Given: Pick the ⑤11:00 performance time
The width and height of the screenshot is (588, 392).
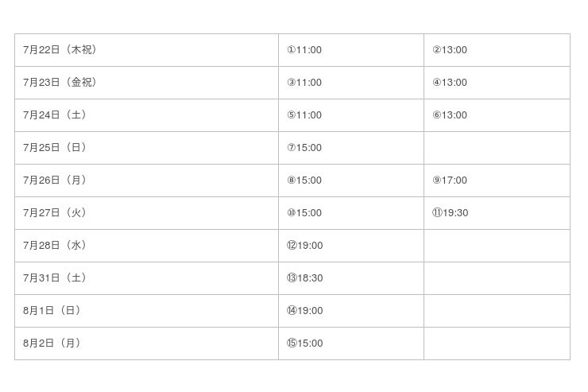Looking at the screenshot, I should click(304, 115).
